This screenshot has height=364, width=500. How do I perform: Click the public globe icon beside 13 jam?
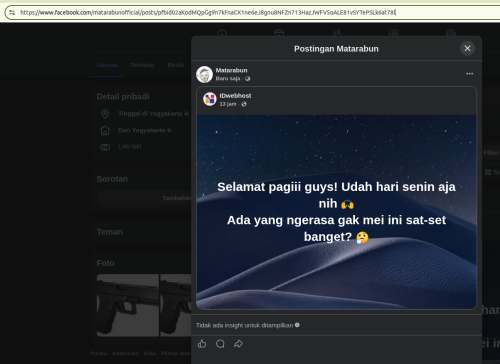[x=244, y=104]
